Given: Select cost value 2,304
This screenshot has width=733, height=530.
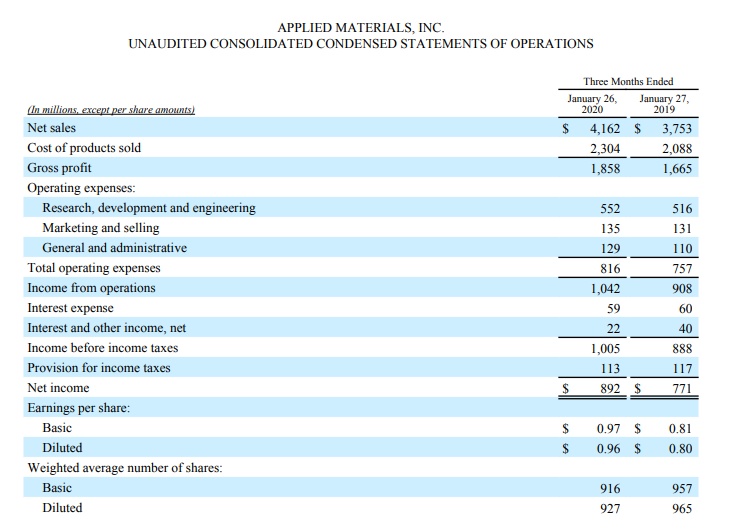Looking at the screenshot, I should [x=604, y=149].
